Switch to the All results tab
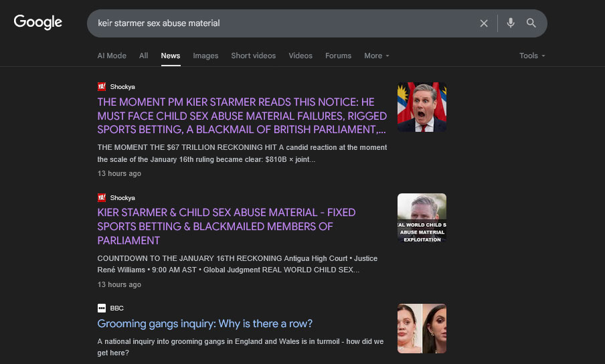The height and width of the screenshot is (364, 605). point(143,56)
